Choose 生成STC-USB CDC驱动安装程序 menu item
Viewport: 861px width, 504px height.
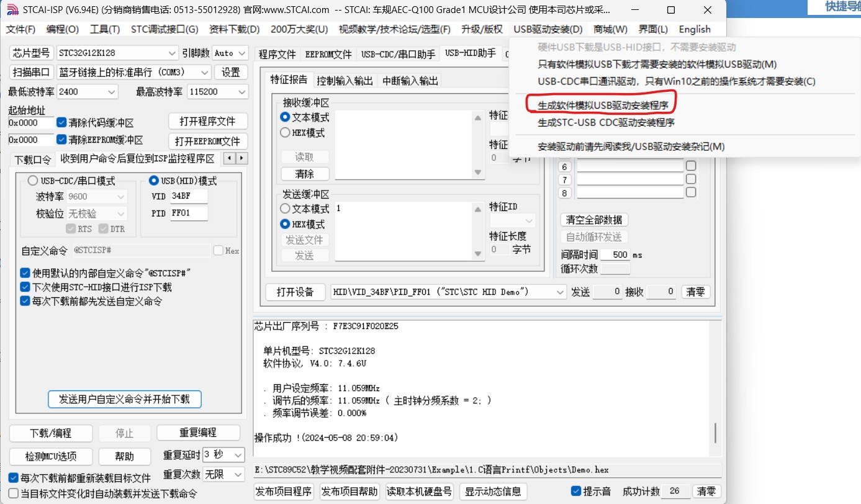click(606, 122)
